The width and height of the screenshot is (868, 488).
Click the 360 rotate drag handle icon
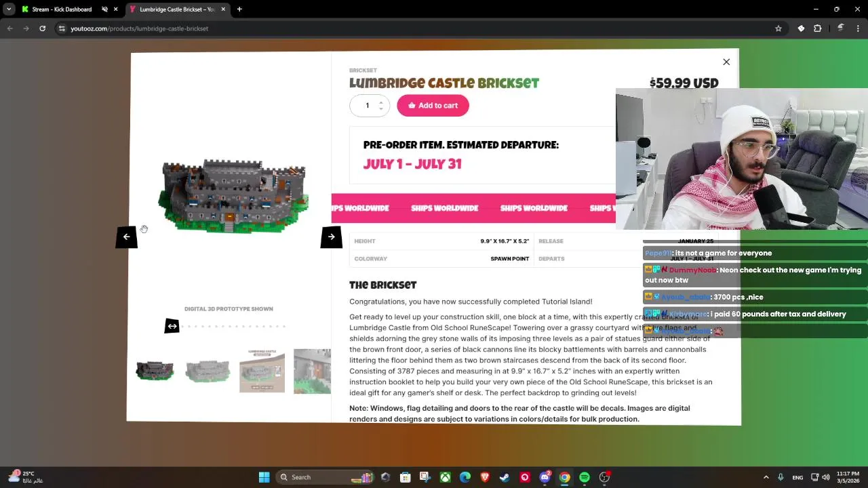[172, 326]
